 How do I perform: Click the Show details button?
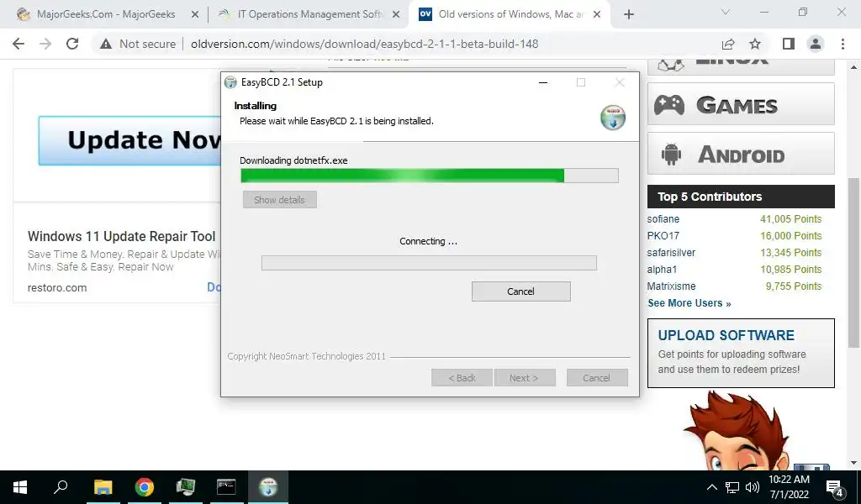coord(279,200)
